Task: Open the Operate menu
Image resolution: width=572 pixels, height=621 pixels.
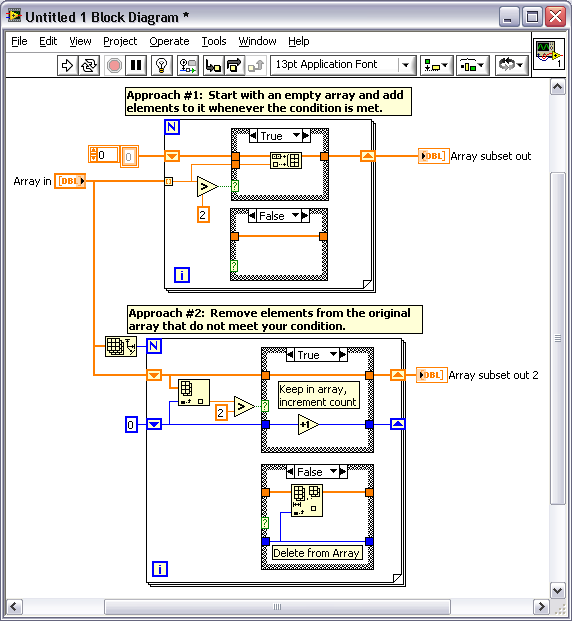Action: 169,41
